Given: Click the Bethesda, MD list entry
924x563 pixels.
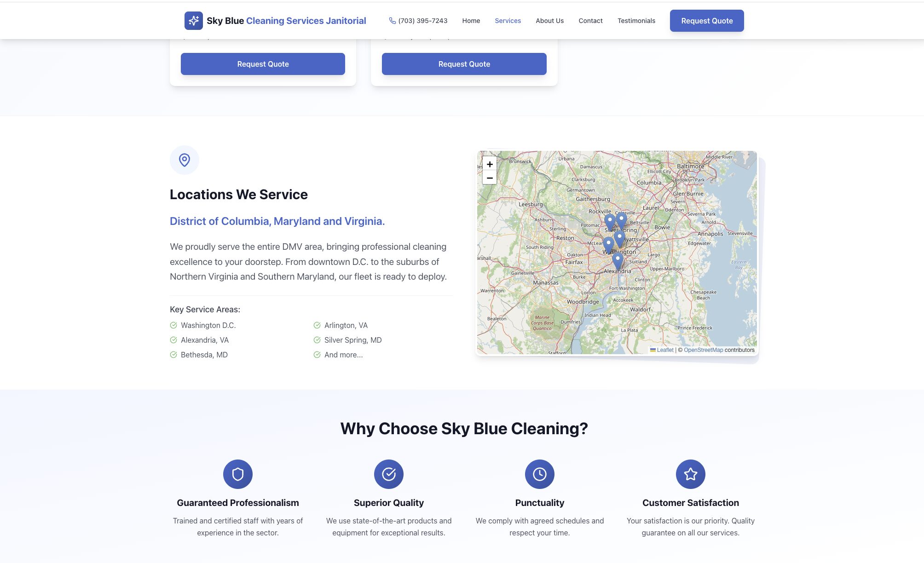Looking at the screenshot, I should tap(204, 355).
